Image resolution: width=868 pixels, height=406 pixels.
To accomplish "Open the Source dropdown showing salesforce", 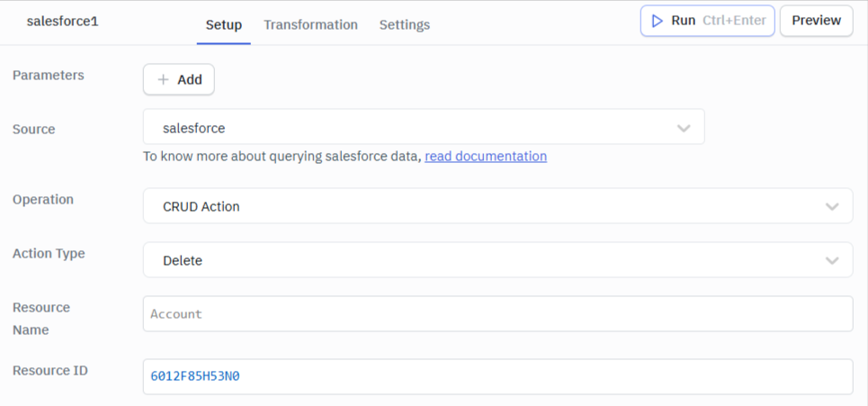I will 423,128.
